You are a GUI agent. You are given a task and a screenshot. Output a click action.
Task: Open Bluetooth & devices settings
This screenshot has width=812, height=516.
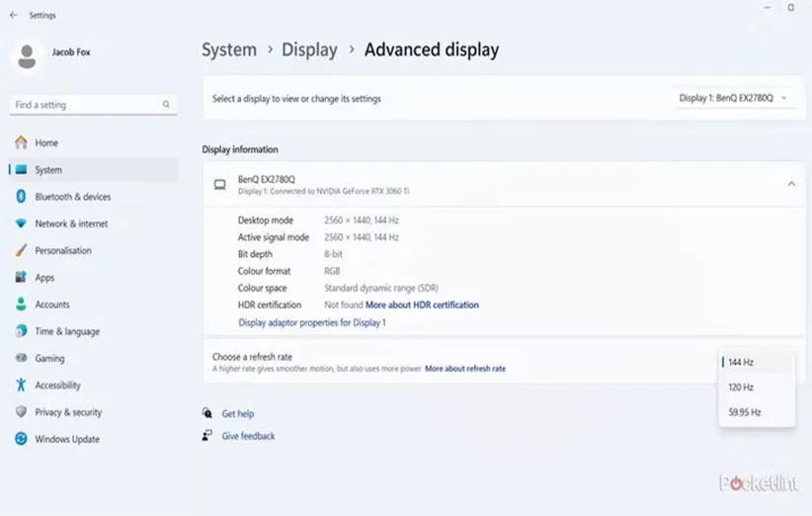pos(72,197)
